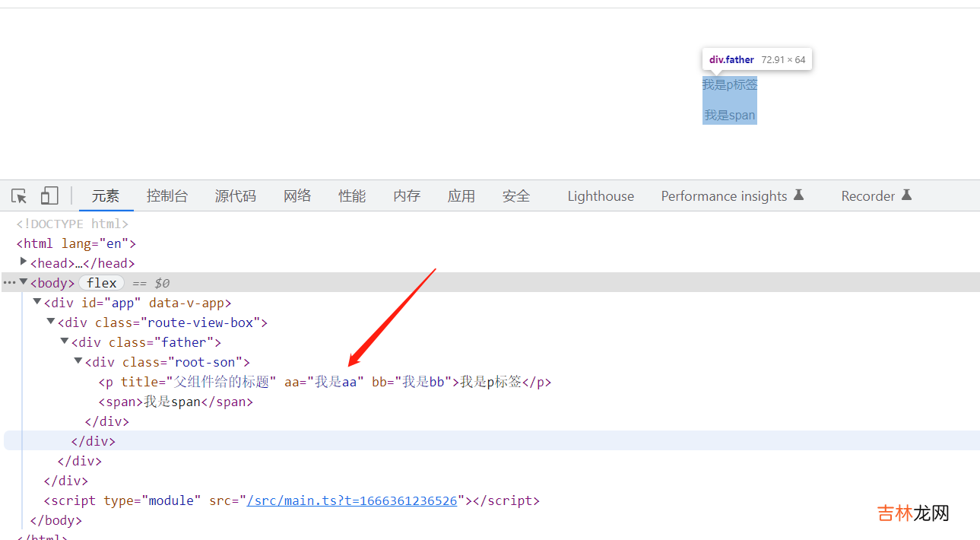Image resolution: width=980 pixels, height=540 pixels.
Task: Expand the collapsed head element
Action: click(x=24, y=262)
